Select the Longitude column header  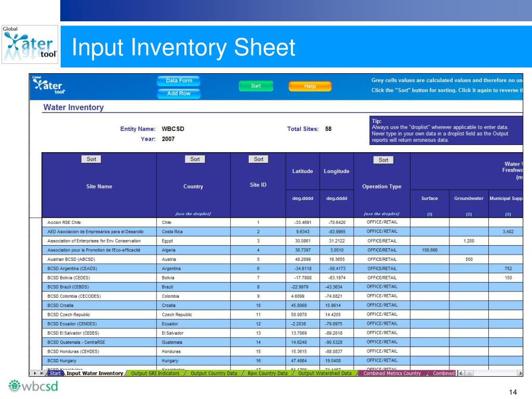(x=337, y=171)
